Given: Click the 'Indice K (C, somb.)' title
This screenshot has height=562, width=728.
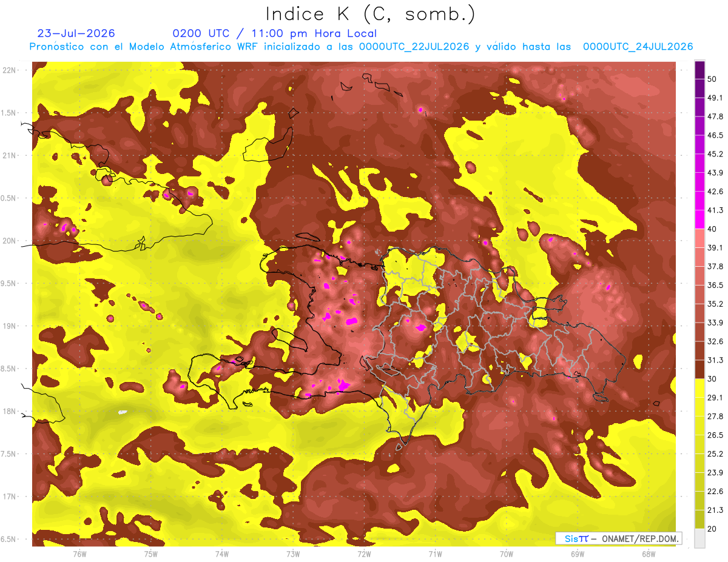Looking at the screenshot, I should point(370,14).
